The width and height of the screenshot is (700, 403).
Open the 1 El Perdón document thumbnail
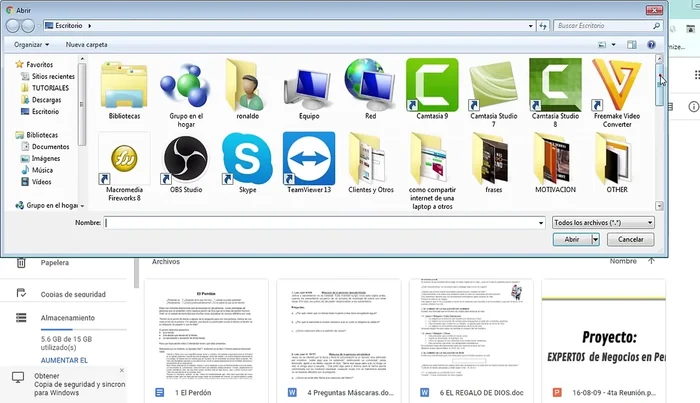[x=206, y=341]
